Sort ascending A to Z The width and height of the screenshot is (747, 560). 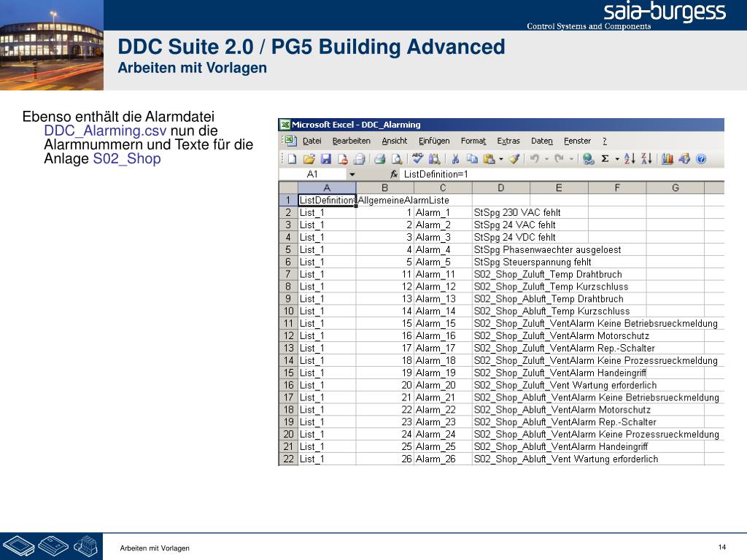click(630, 159)
